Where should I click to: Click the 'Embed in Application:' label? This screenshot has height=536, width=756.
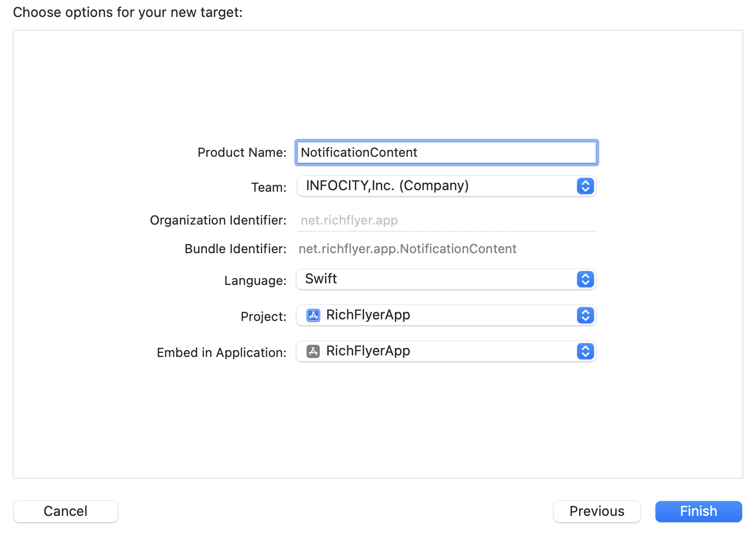pos(222,353)
